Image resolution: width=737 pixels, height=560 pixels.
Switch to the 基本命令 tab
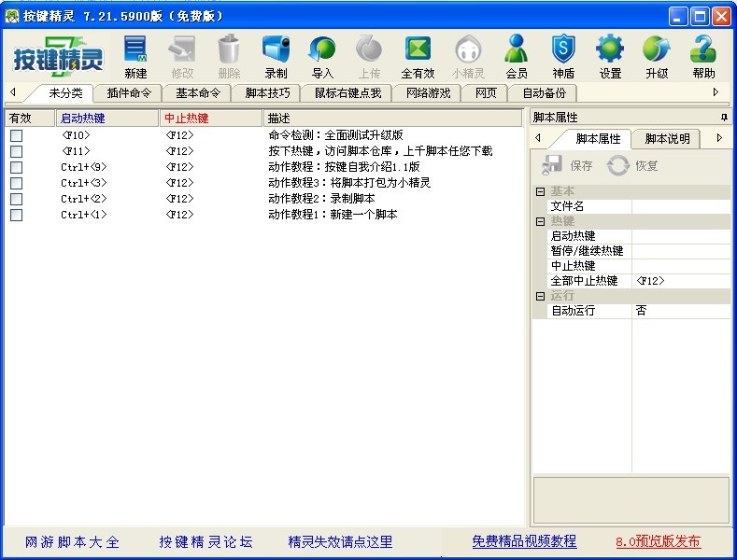[197, 93]
